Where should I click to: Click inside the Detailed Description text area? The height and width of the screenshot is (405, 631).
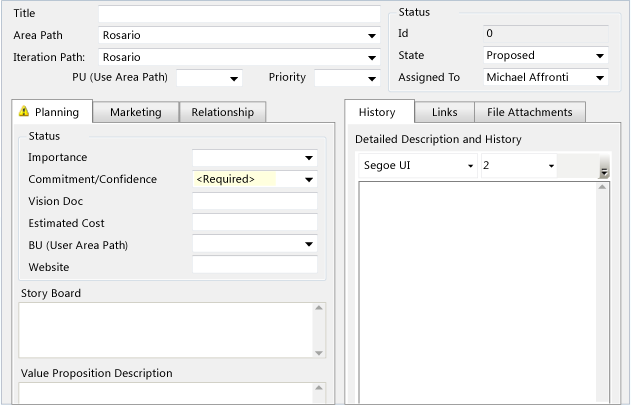pyautogui.click(x=478, y=293)
